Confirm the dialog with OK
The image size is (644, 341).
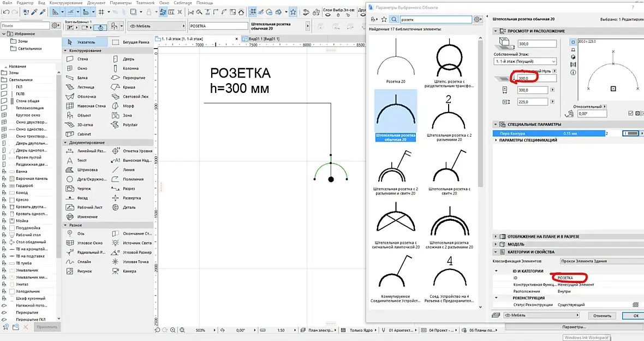click(x=635, y=315)
